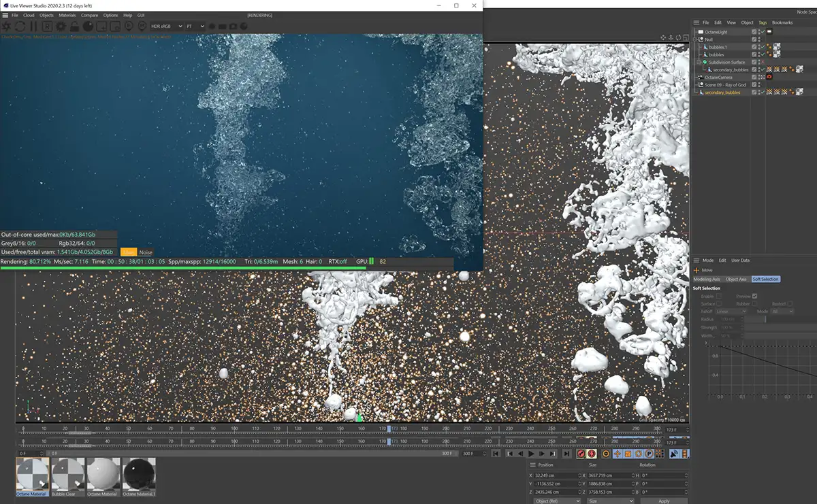This screenshot has height=504, width=817.
Task: Open the HDR sRGB dropdown
Action: click(x=166, y=26)
